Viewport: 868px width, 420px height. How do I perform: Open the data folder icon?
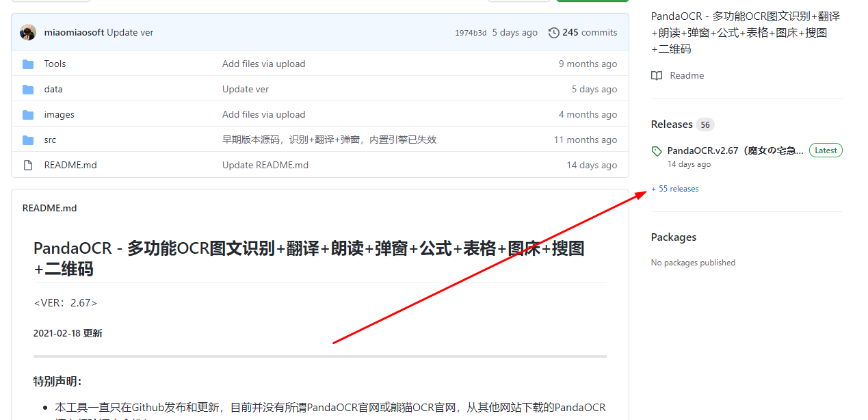click(x=28, y=89)
